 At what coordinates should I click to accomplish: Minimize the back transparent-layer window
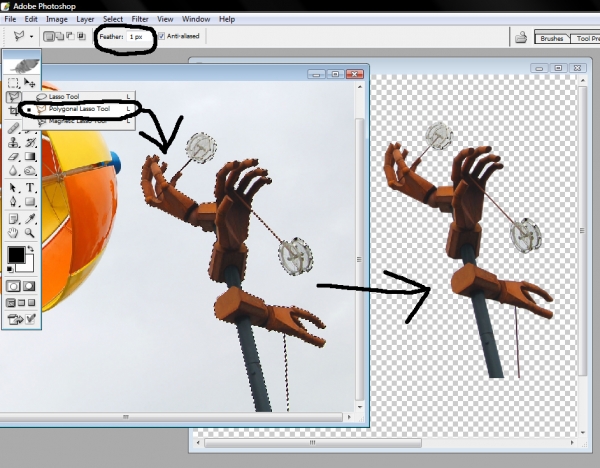tap(539, 68)
